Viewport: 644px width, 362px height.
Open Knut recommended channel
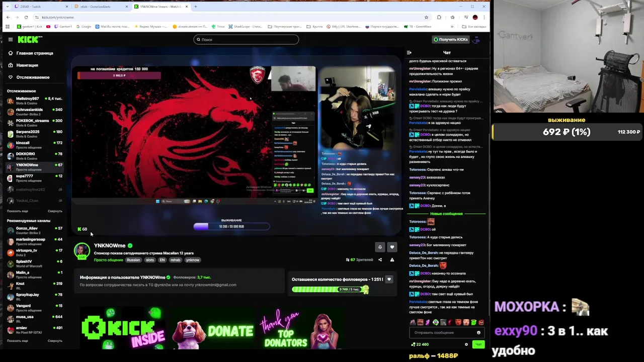34,285
